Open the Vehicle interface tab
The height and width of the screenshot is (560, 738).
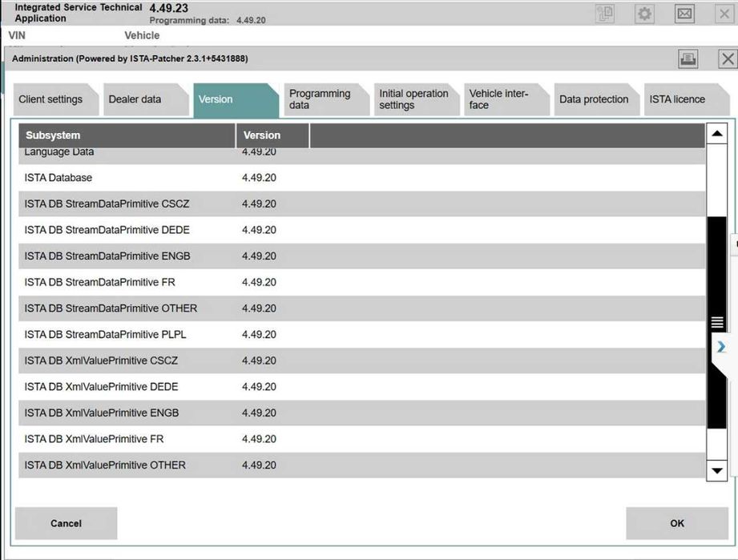pos(506,99)
